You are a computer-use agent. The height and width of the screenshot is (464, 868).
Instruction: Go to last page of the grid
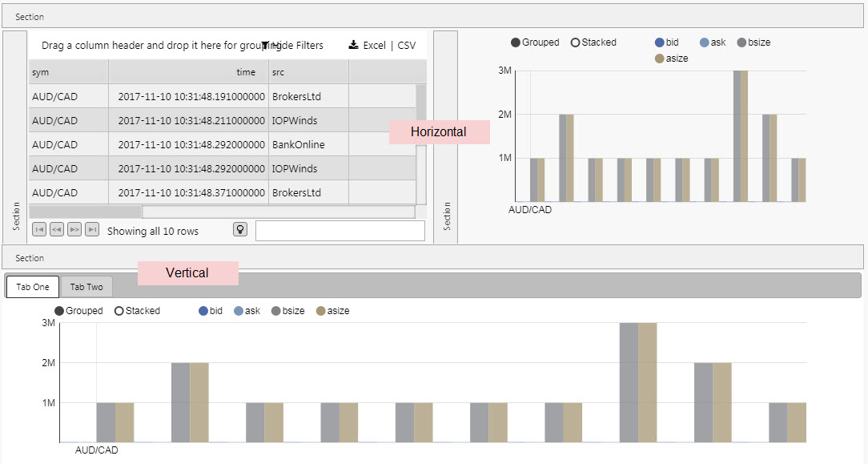click(92, 230)
